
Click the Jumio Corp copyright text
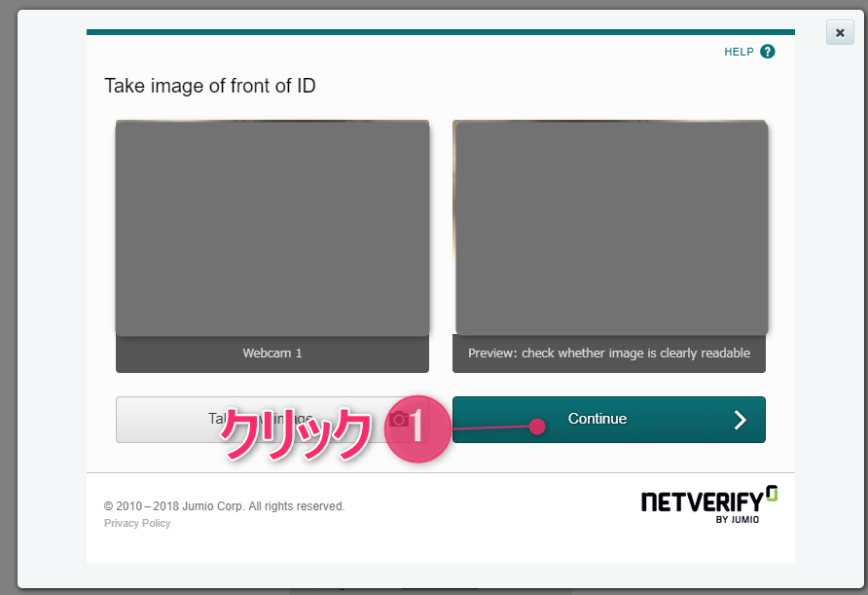[224, 506]
